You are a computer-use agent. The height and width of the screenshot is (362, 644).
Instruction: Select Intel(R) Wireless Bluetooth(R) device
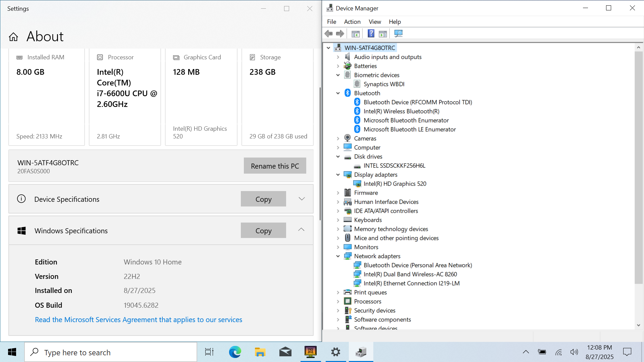[401, 111]
